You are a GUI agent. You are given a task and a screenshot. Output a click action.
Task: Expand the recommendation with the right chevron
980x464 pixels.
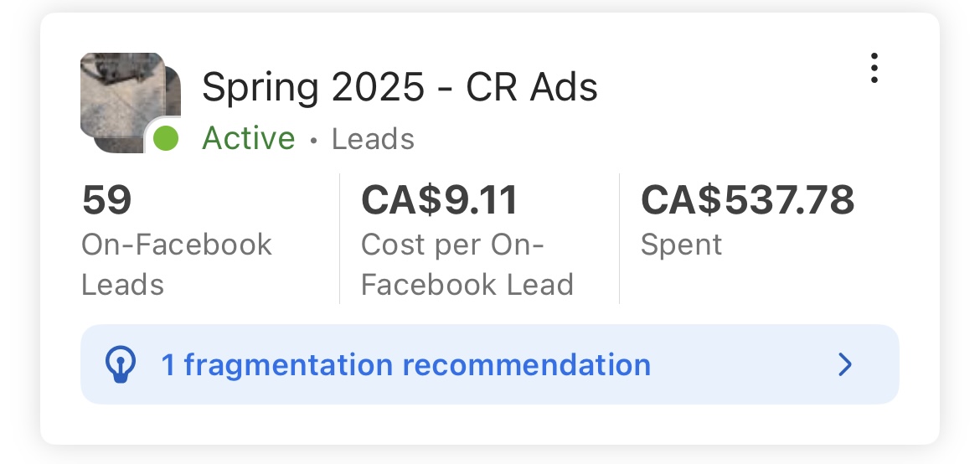845,364
